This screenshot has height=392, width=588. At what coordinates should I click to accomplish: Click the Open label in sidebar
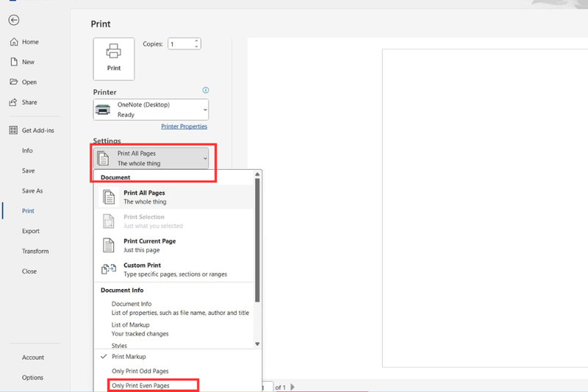29,82
